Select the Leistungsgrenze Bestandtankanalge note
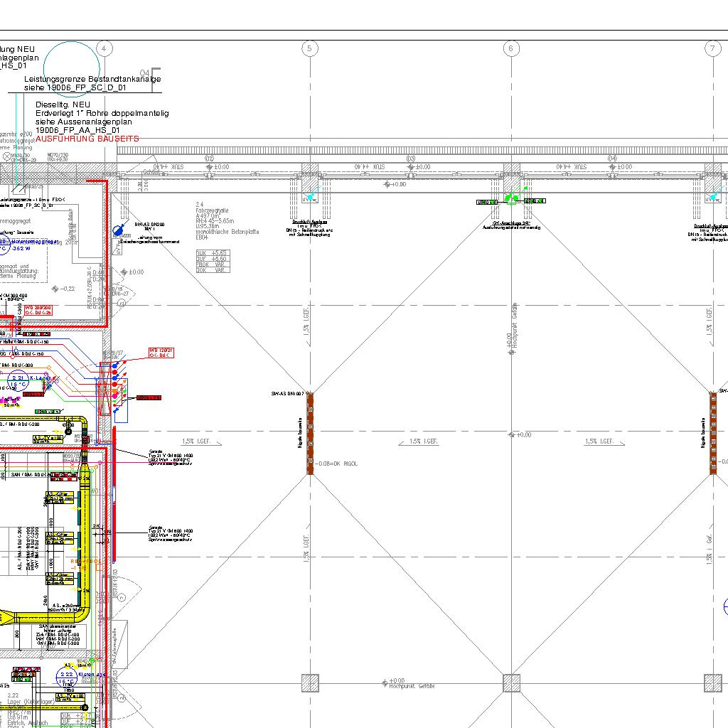The width and height of the screenshot is (728, 728). point(92,84)
